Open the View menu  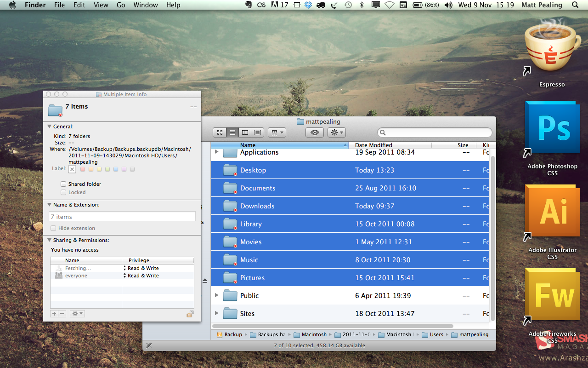pos(101,5)
